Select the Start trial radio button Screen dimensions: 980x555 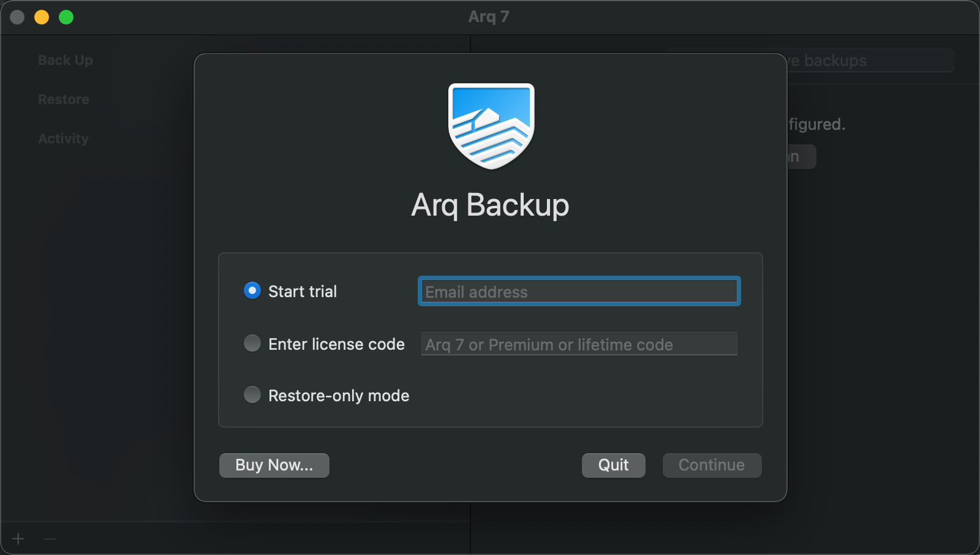click(252, 290)
